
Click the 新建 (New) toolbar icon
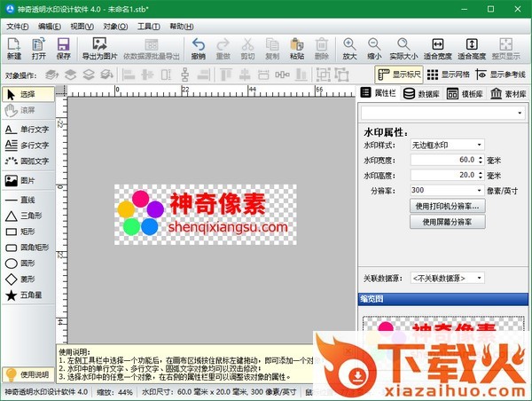point(14,49)
